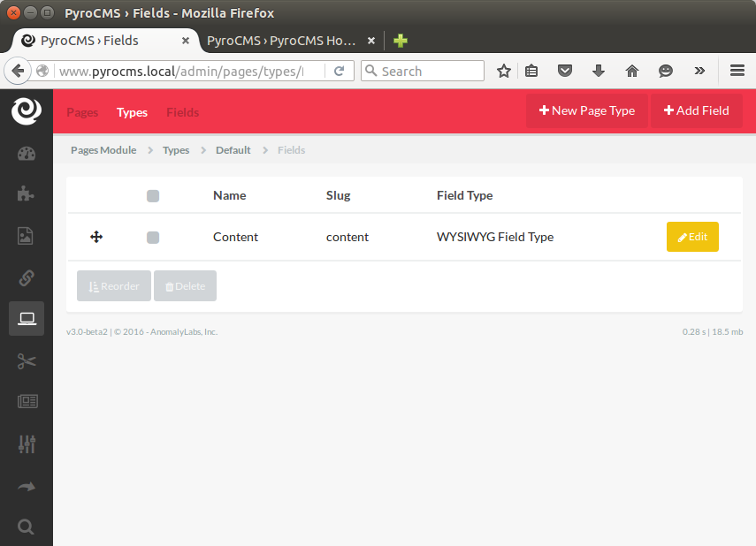Click the 0.28 s | 18.5 mb footer stat

coord(713,331)
